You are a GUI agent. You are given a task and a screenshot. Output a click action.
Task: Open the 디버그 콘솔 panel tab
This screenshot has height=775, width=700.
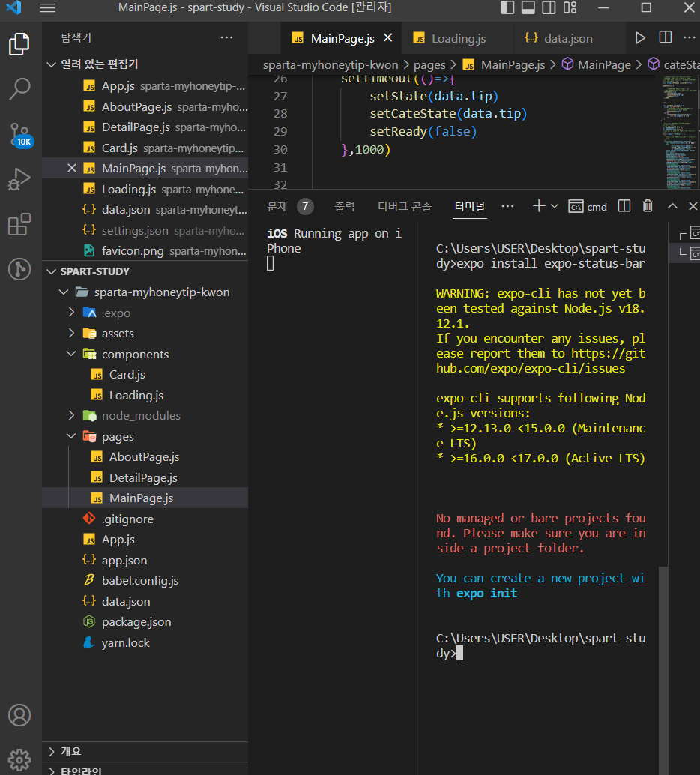(x=405, y=207)
